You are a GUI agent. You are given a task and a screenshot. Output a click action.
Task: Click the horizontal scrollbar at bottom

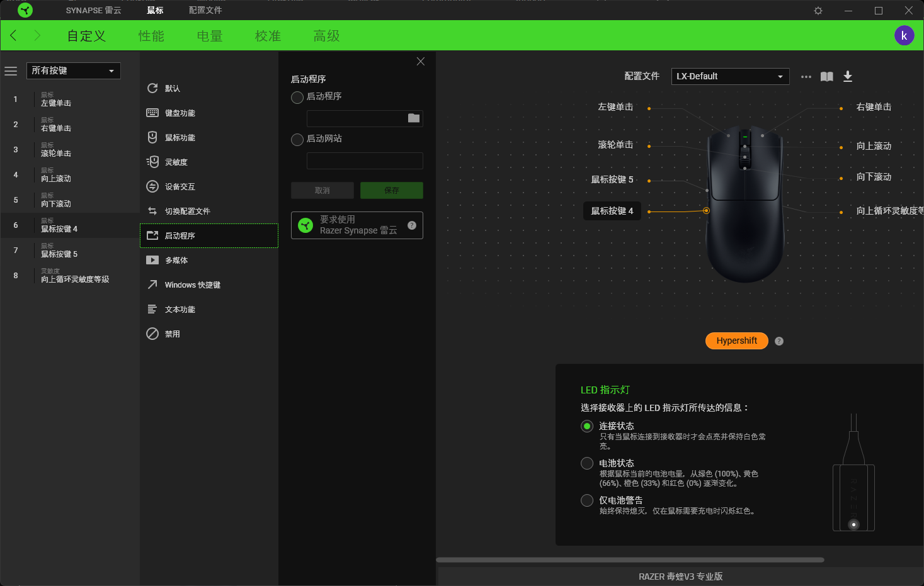click(630, 560)
